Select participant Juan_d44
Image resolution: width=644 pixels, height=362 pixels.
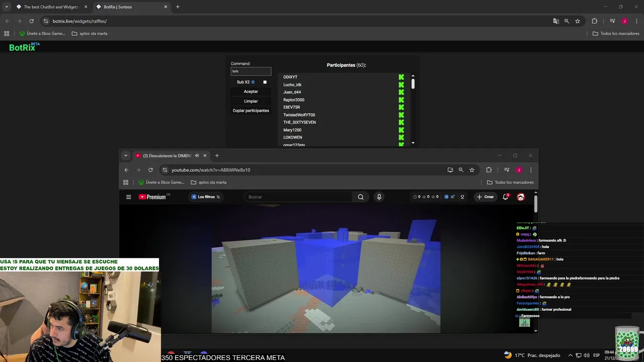click(292, 93)
